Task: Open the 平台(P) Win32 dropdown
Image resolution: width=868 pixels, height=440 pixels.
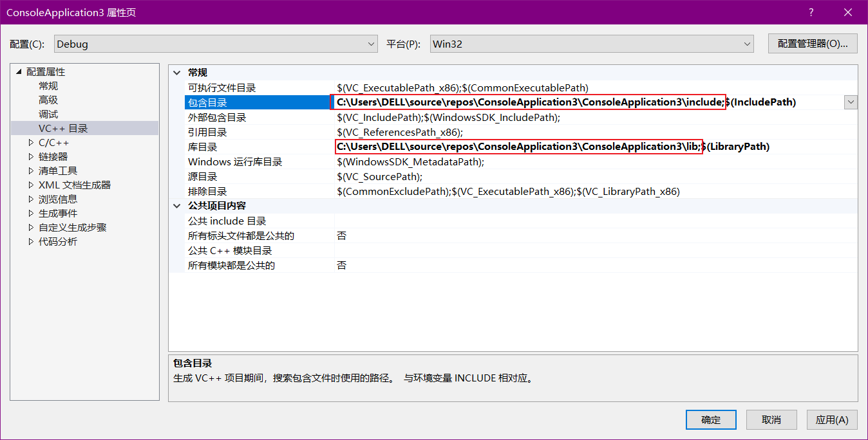Action: [592, 44]
